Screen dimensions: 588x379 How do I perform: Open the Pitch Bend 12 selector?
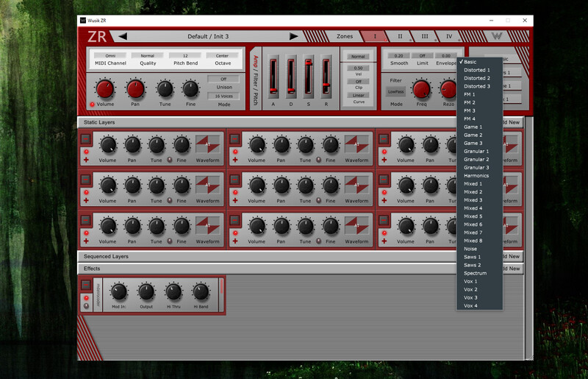click(185, 56)
